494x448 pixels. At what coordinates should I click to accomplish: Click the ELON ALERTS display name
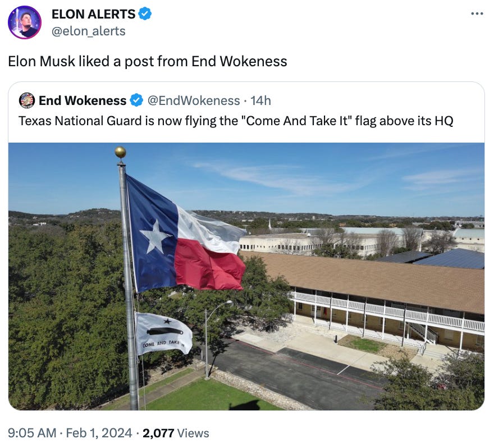[x=93, y=14]
